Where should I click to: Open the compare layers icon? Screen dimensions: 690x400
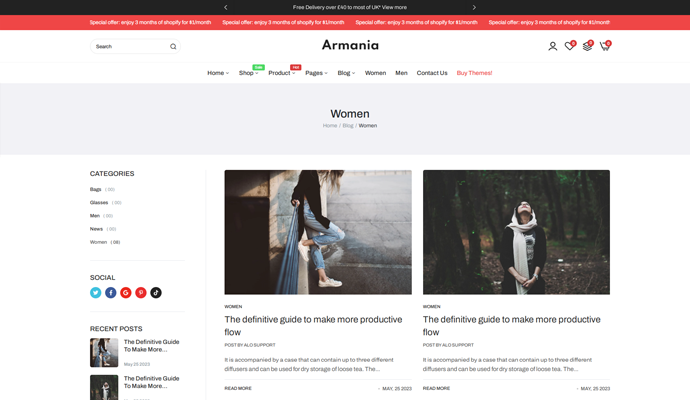pyautogui.click(x=587, y=46)
